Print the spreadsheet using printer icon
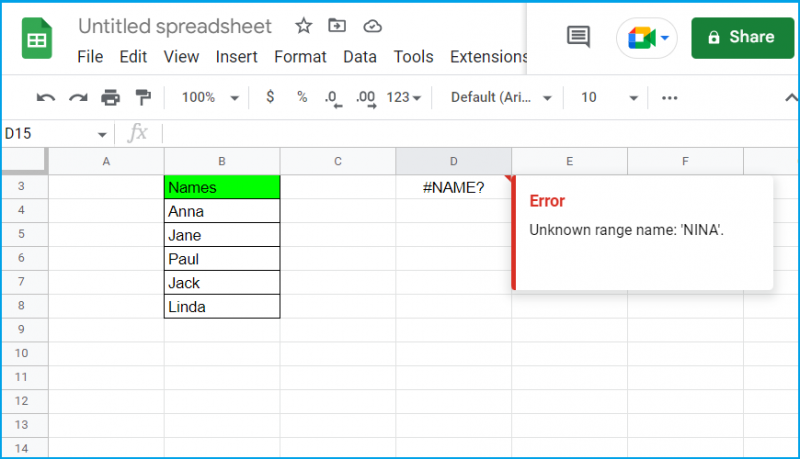The width and height of the screenshot is (800, 459). (111, 97)
